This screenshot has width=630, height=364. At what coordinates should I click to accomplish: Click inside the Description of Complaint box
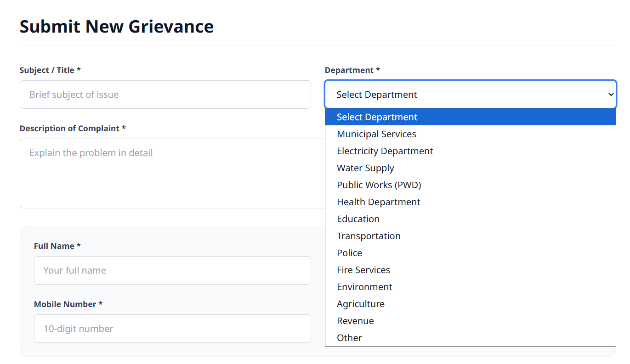(172, 173)
